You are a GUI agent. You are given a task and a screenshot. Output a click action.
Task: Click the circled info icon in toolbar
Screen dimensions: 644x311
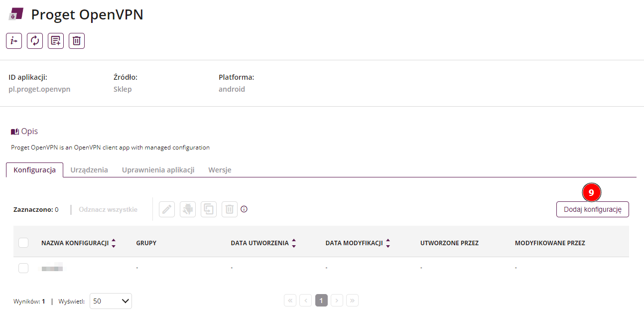click(244, 209)
